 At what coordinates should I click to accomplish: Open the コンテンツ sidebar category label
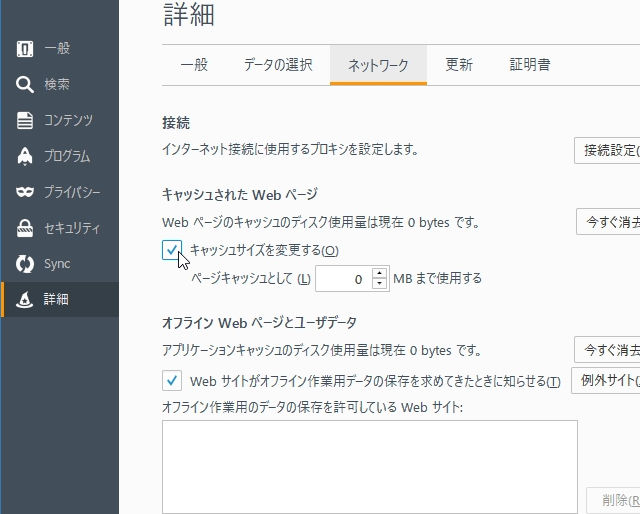point(69,120)
